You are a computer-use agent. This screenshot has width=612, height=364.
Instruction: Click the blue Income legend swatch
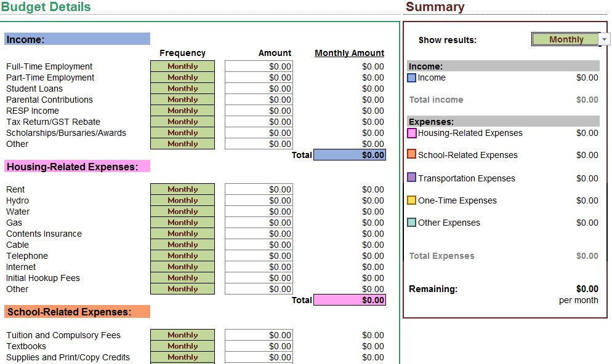click(412, 77)
